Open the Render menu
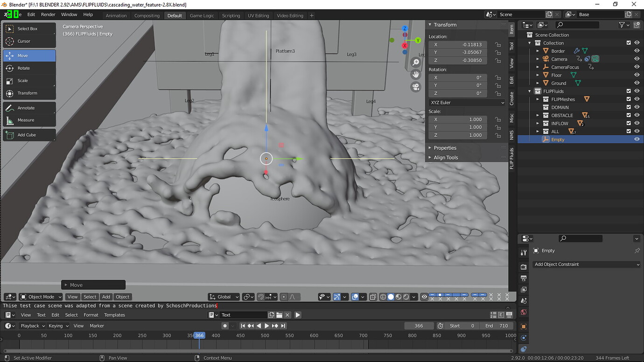 point(48,14)
